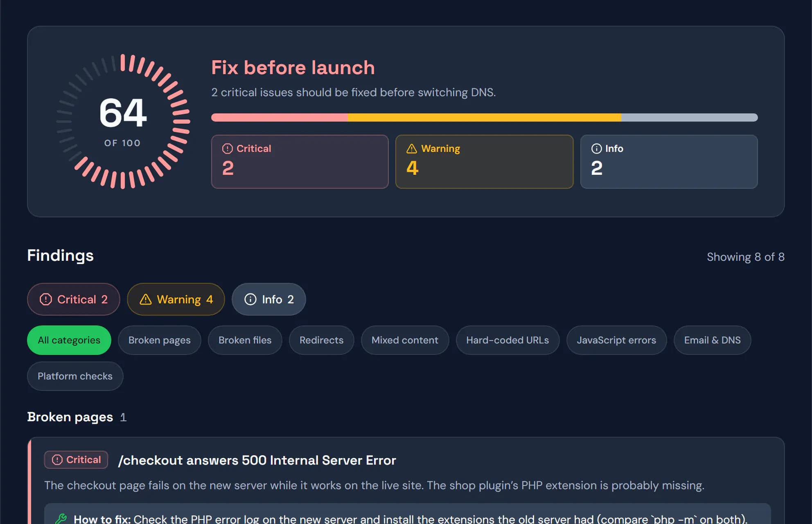The width and height of the screenshot is (812, 524).
Task: Filter findings by Redirects
Action: coord(322,340)
